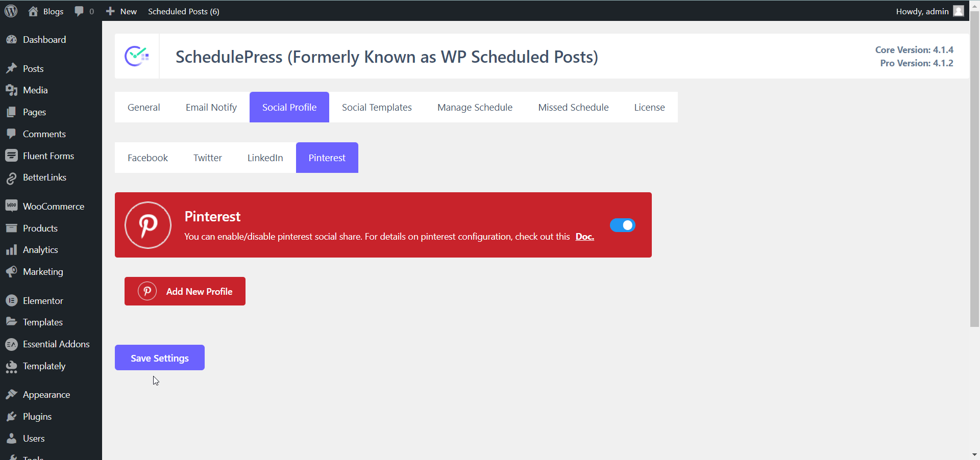Click the Pro Version: 4.1.2 text
This screenshot has height=460, width=980.
(x=917, y=63)
